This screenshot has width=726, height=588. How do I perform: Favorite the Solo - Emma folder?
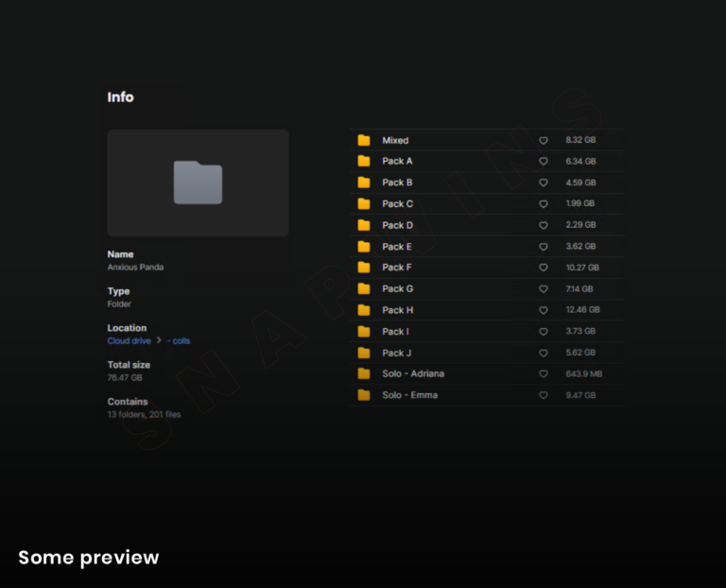544,395
